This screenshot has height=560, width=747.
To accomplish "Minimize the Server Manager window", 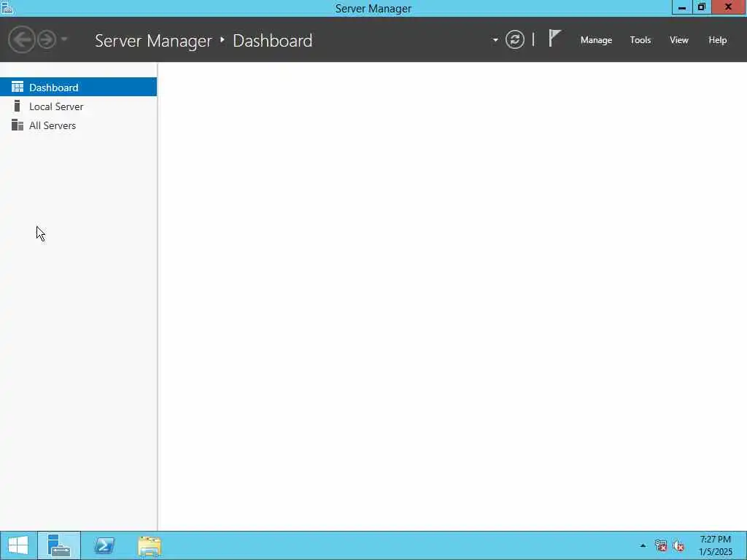I will 682,7.
